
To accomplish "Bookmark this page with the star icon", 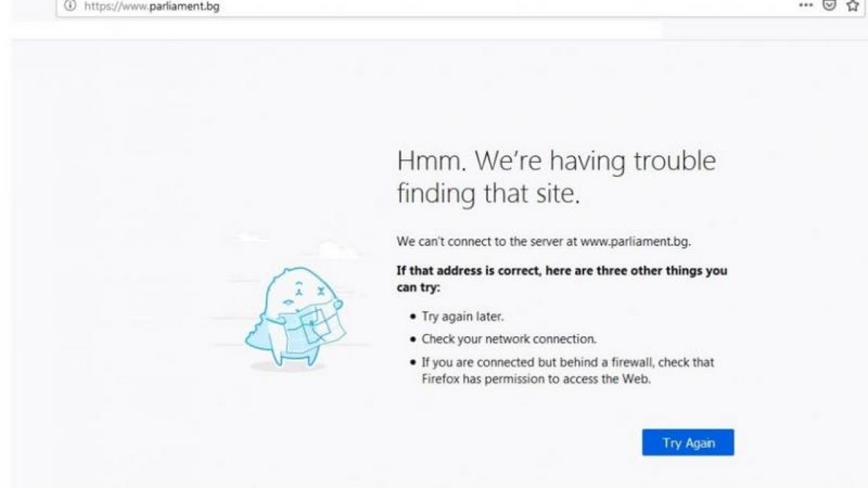I will [x=852, y=5].
